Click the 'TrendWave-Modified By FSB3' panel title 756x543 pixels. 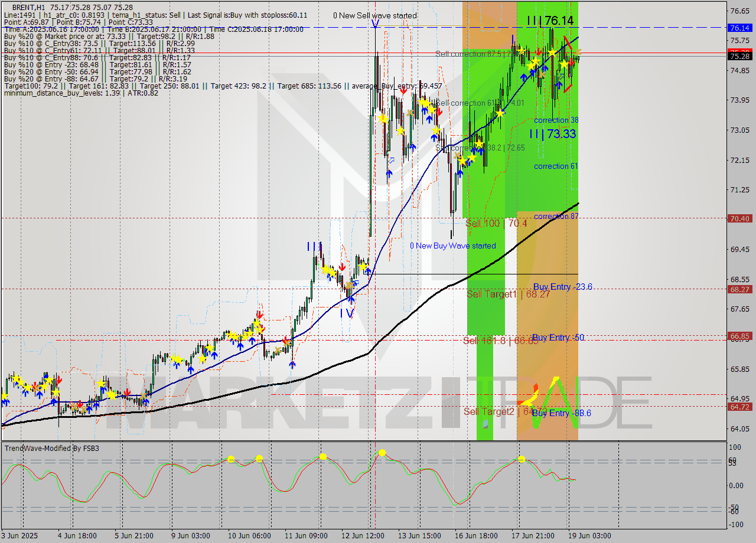coord(51,449)
